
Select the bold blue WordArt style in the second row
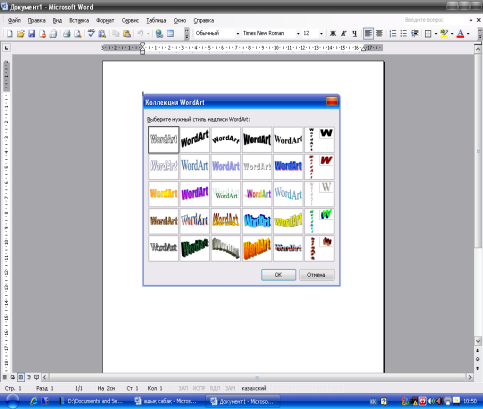[288, 166]
